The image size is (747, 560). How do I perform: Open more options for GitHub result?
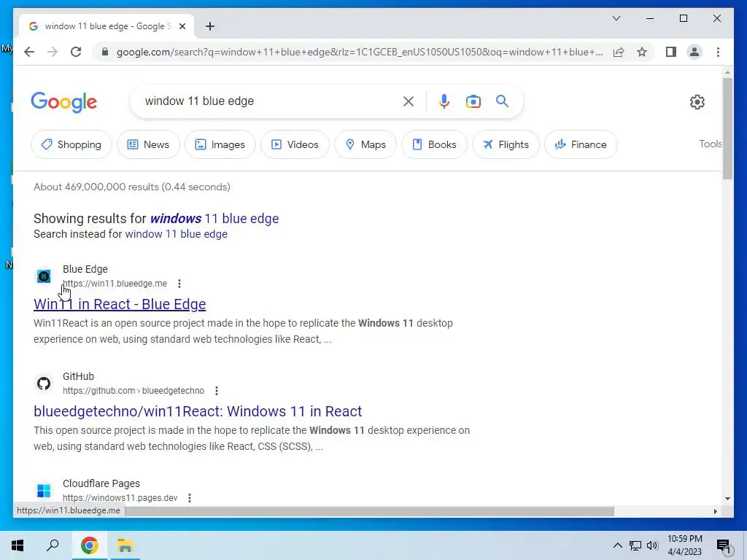tap(216, 391)
